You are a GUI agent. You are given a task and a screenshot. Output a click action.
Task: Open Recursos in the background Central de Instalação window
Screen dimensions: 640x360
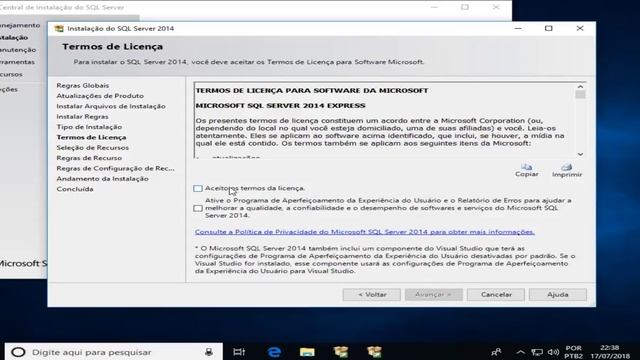(11, 74)
